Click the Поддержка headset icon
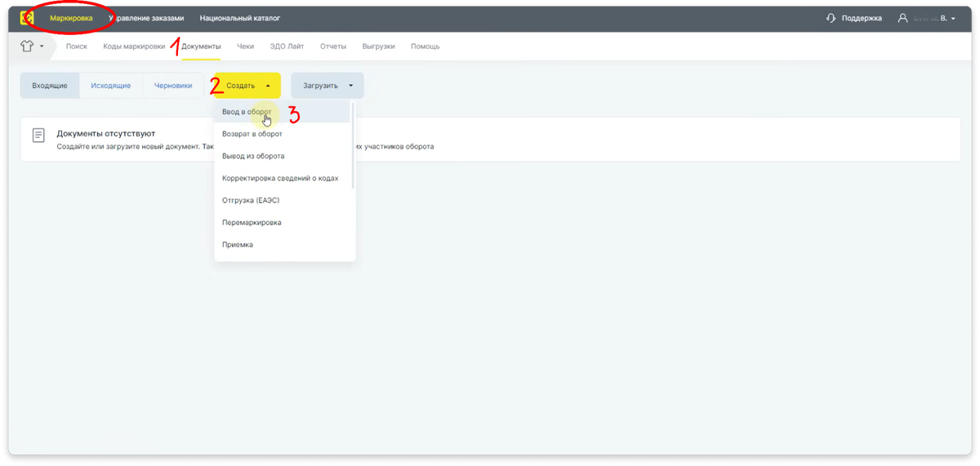This screenshot has height=466, width=980. click(x=831, y=18)
